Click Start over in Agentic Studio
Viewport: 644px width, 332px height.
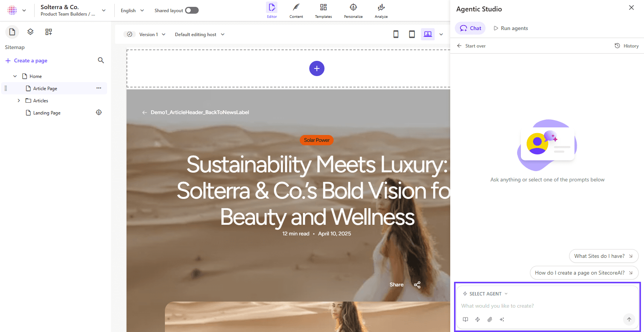point(471,46)
